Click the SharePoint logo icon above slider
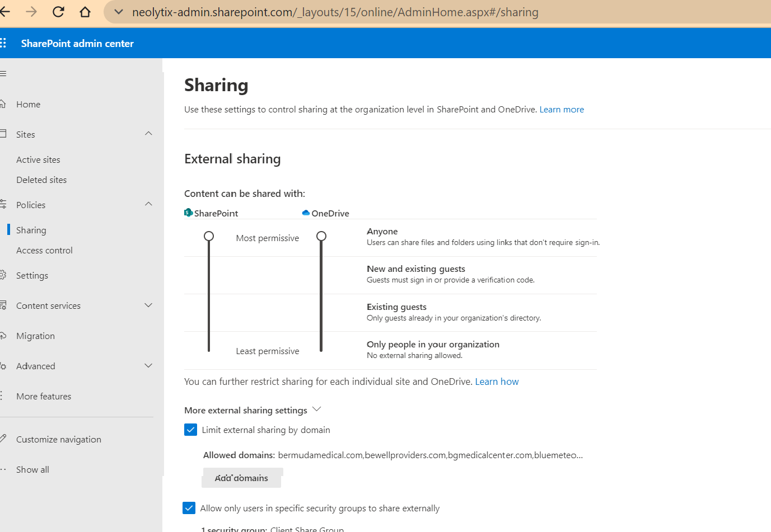The width and height of the screenshot is (771, 532). coord(189,213)
